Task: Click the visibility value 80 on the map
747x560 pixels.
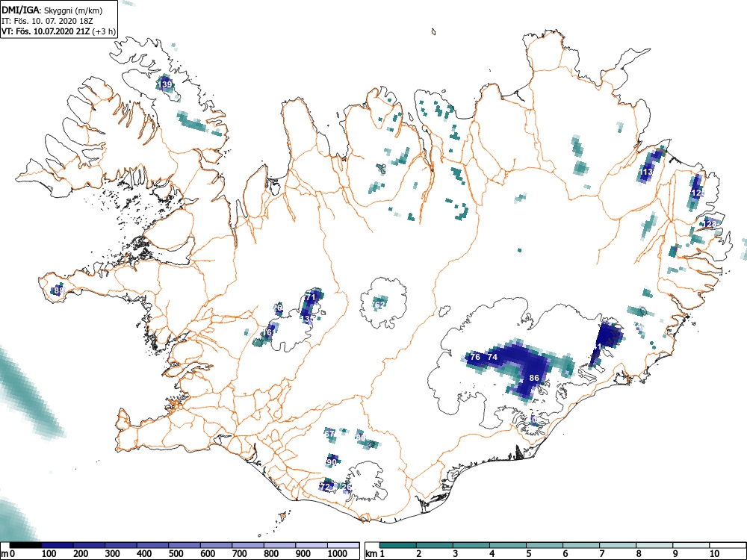Action: coord(361,438)
